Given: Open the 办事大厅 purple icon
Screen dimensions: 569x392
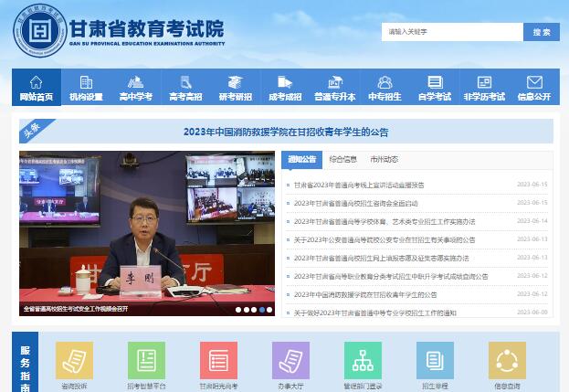Looking at the screenshot, I should click(x=291, y=360).
